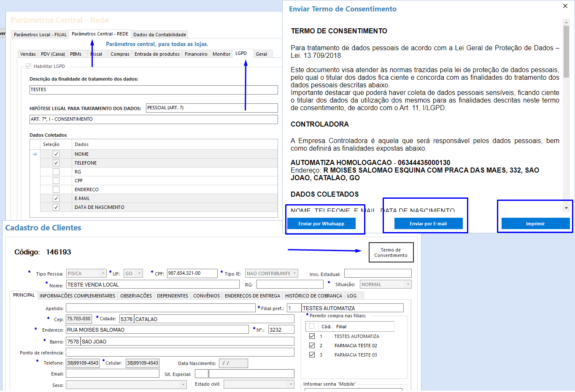Image resolution: width=575 pixels, height=392 pixels.
Task: Open the Termo de Consentimento button
Action: tap(391, 252)
